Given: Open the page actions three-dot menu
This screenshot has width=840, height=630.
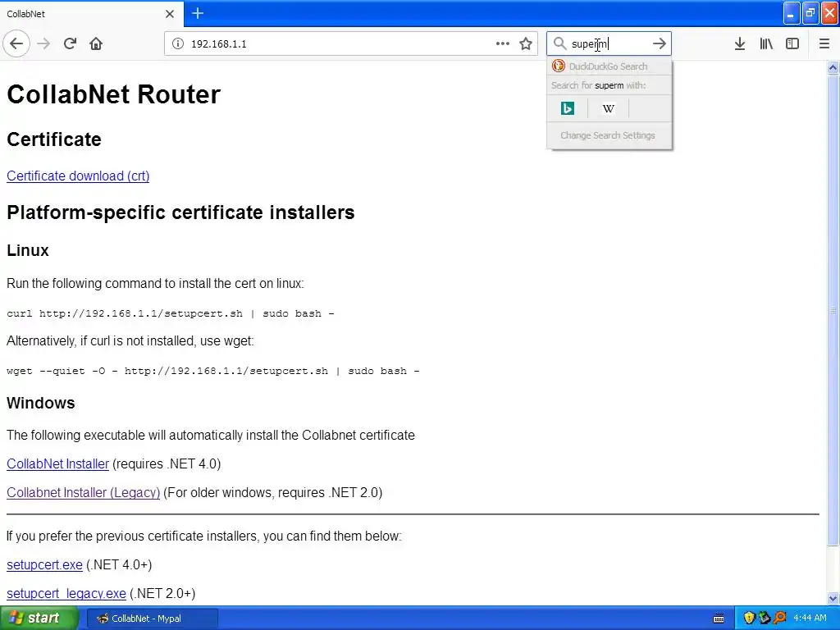Looking at the screenshot, I should 503,43.
